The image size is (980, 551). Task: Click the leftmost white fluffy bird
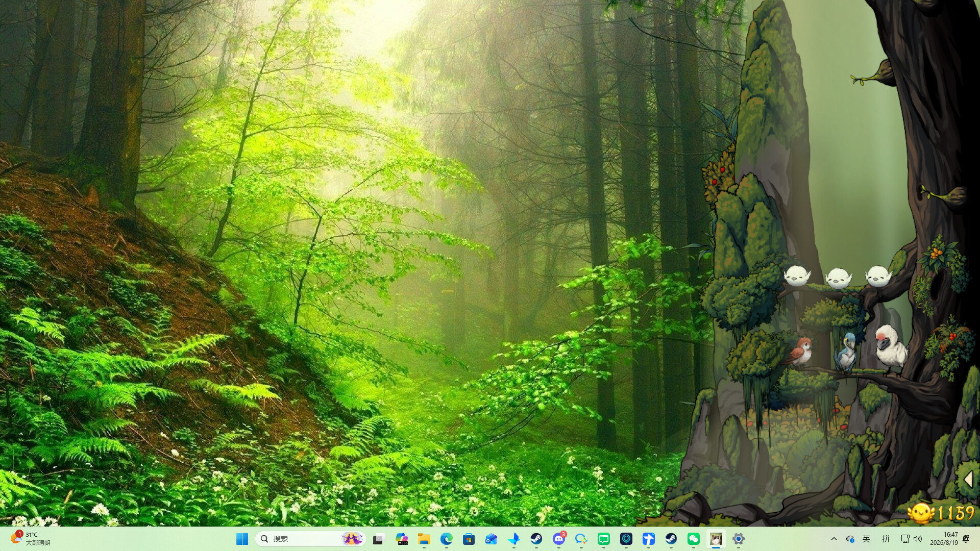pos(797,275)
